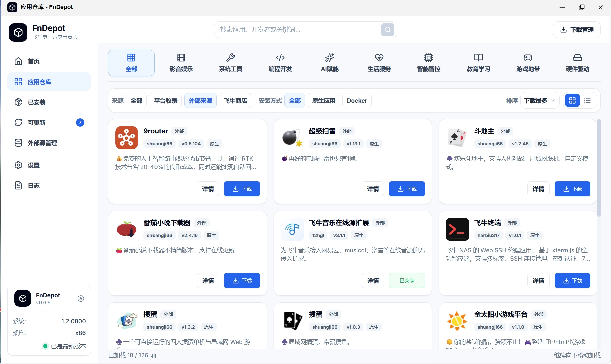Click version tag v1.3.2 on 掼蛋
Screen dimensions: 611x364
(x=188, y=327)
